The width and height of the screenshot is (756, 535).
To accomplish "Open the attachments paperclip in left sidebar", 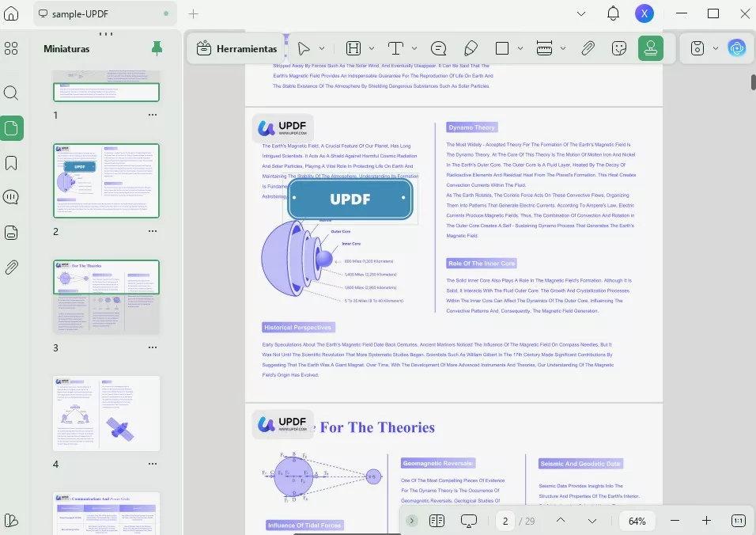I will (x=11, y=267).
